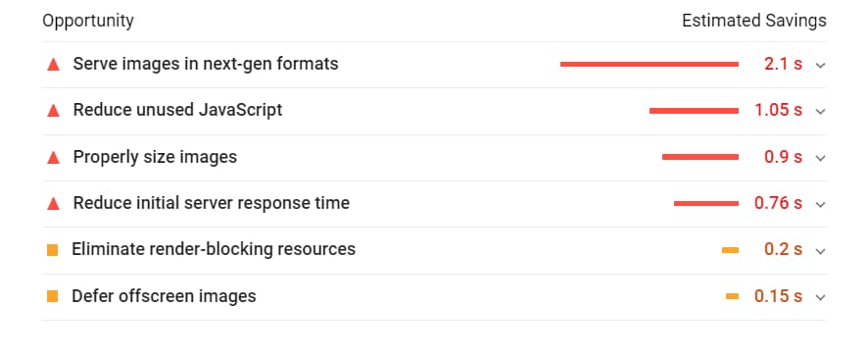Click red savings bar for next-gen formats

click(650, 65)
